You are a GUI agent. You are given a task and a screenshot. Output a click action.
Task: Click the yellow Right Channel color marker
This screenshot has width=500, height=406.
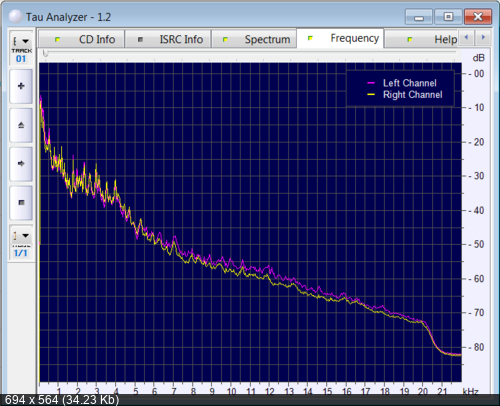pyautogui.click(x=371, y=95)
